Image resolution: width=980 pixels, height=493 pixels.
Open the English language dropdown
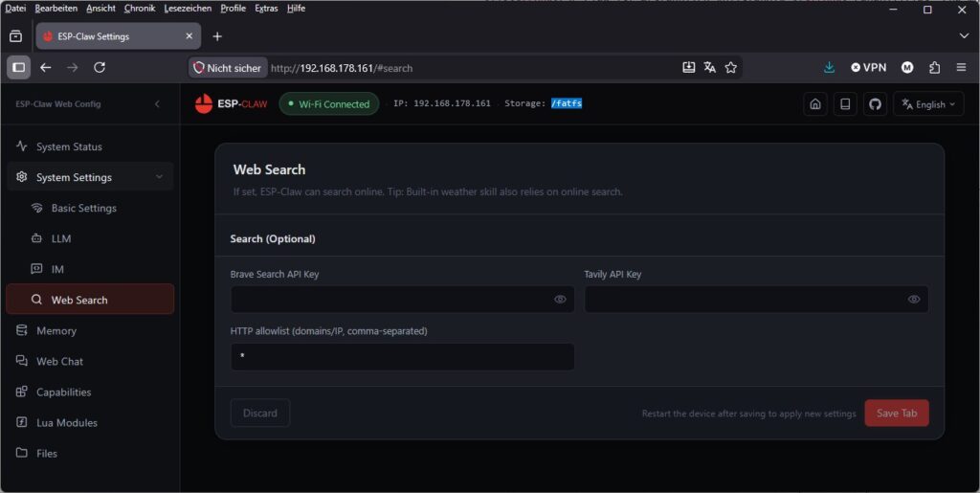tap(928, 104)
